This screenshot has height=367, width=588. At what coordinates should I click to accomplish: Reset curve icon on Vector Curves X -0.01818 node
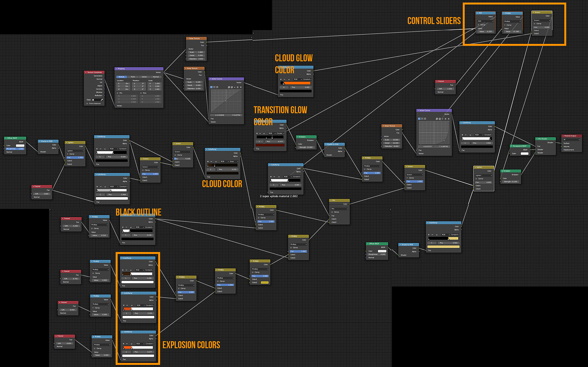(x=241, y=87)
